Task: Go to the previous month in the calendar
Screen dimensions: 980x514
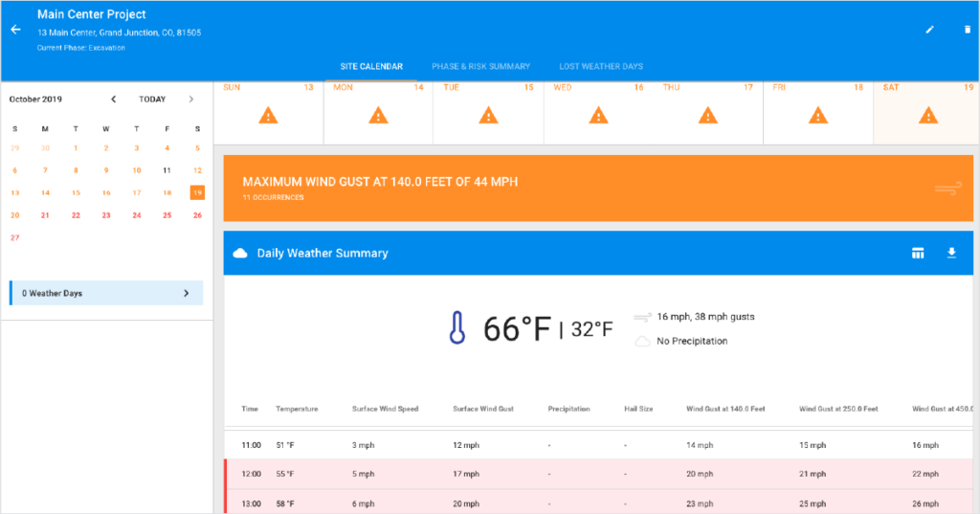Action: (113, 99)
